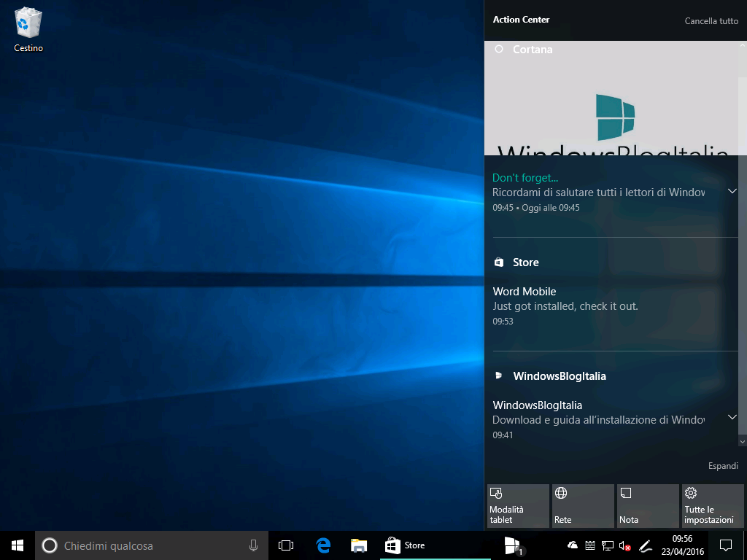Click the network tray icon
Viewport: 747px width, 560px height.
(x=608, y=545)
